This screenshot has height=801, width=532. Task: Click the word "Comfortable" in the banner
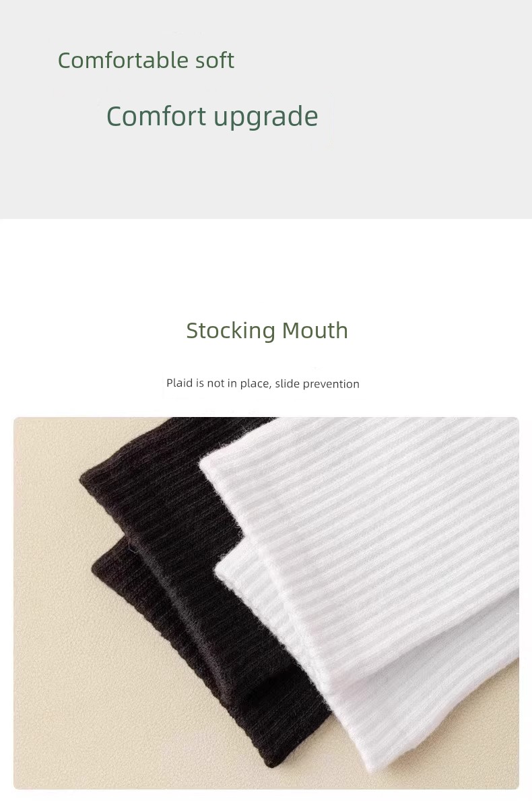tap(123, 60)
